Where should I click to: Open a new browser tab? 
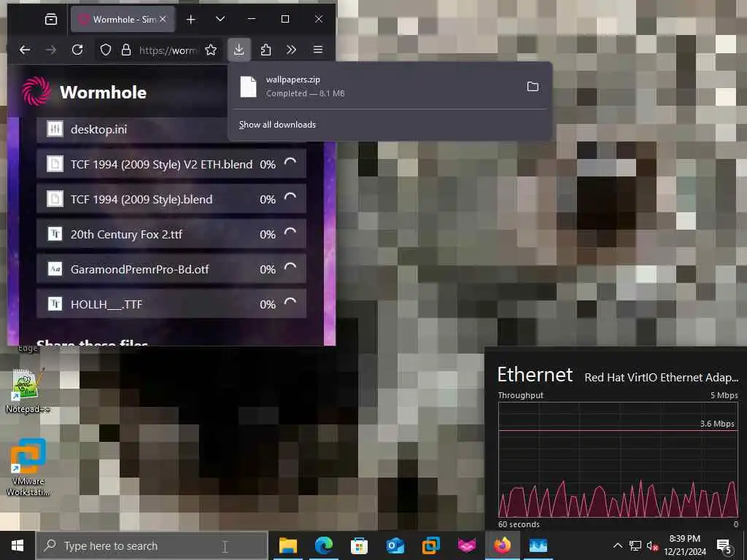point(190,19)
